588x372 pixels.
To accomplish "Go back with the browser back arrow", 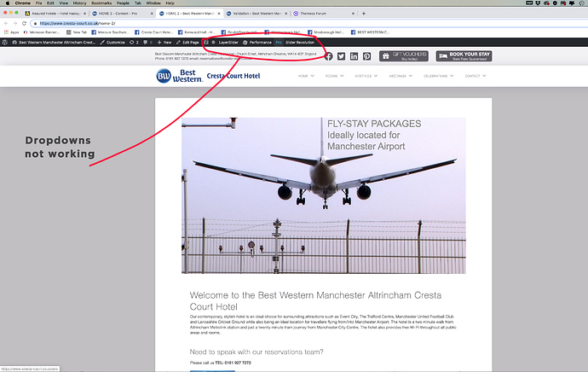I will [x=6, y=23].
